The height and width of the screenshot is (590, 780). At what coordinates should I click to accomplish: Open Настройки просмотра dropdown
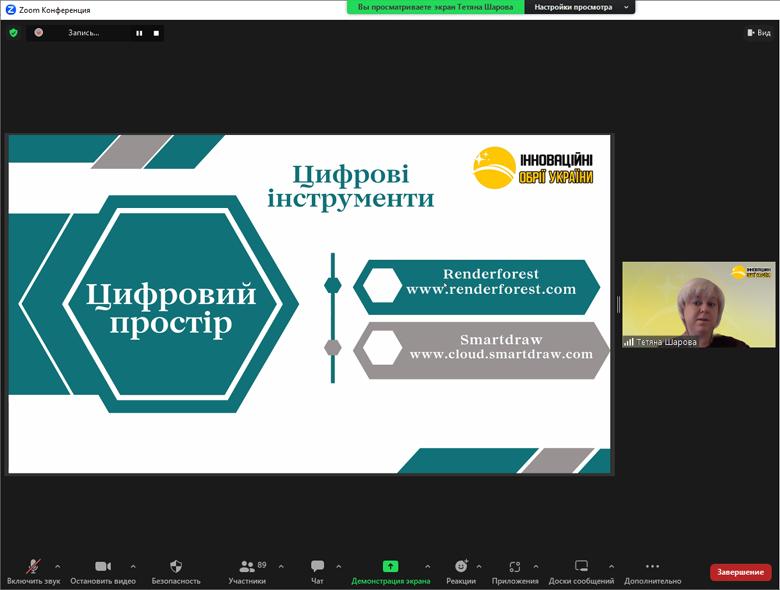(580, 7)
